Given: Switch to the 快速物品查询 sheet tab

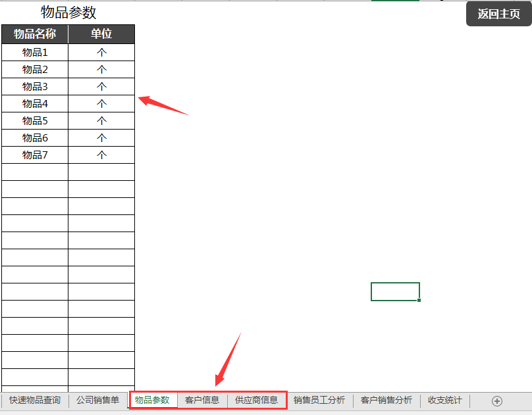Looking at the screenshot, I should (x=35, y=400).
